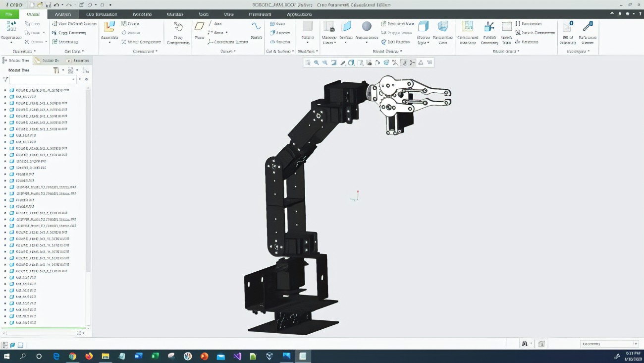Click the model tree search input field

(43, 79)
